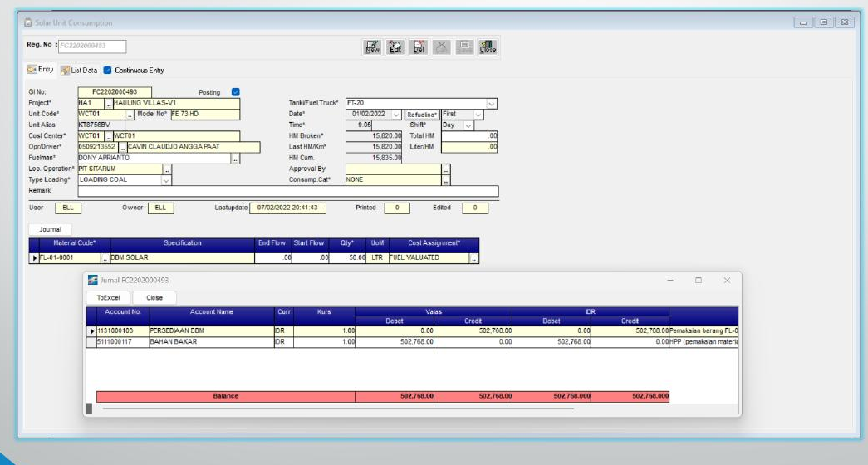Viewport: 868px width, 465px height.
Task: Click the Kurs column header
Action: point(324,312)
